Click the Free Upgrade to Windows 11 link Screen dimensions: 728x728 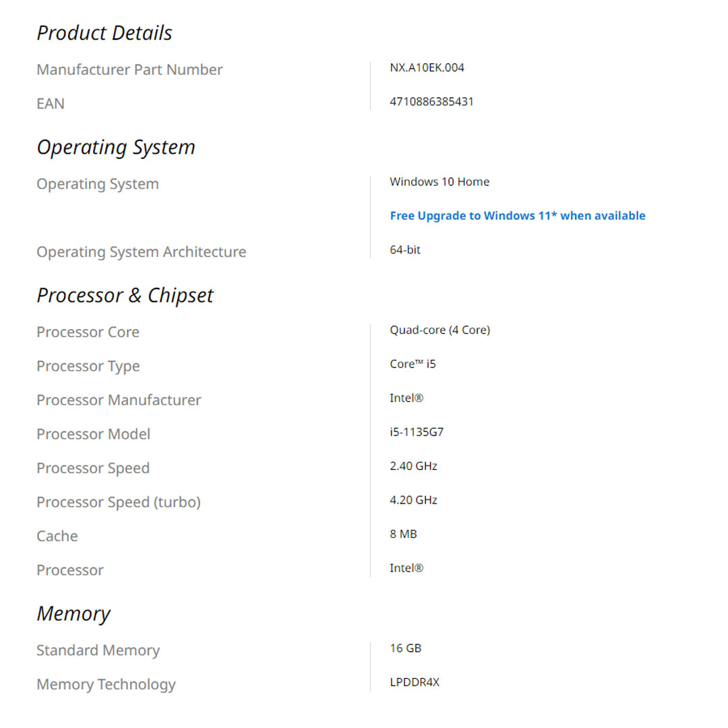pos(517,216)
